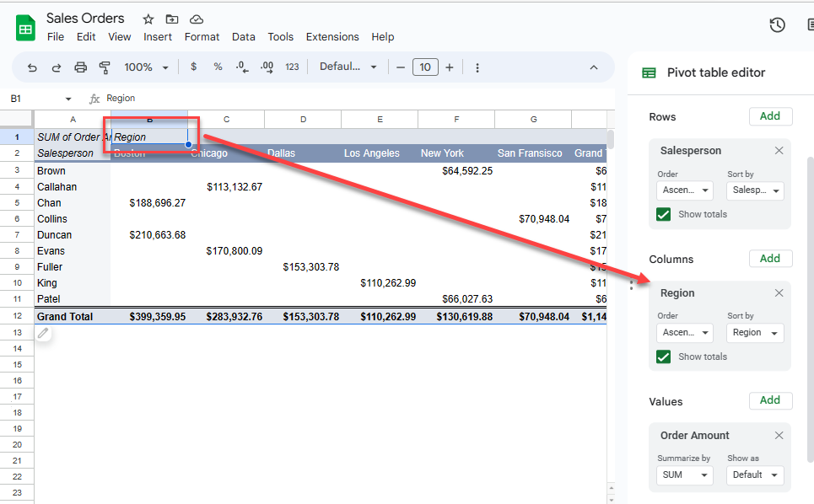Star the Sales Orders document

click(x=148, y=19)
